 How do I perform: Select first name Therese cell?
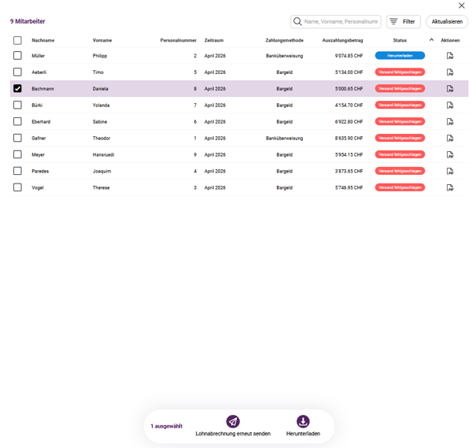pos(101,187)
